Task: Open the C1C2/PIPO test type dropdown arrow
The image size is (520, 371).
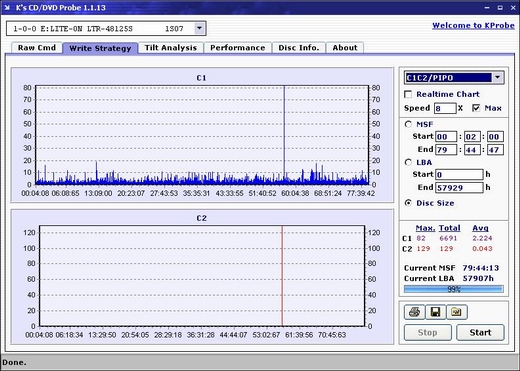Action: (497, 78)
